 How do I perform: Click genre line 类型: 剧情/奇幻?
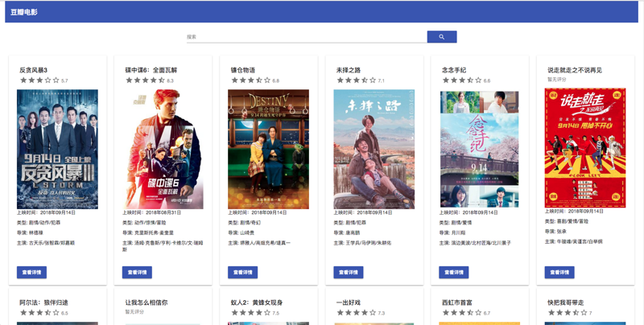pyautogui.click(x=245, y=222)
